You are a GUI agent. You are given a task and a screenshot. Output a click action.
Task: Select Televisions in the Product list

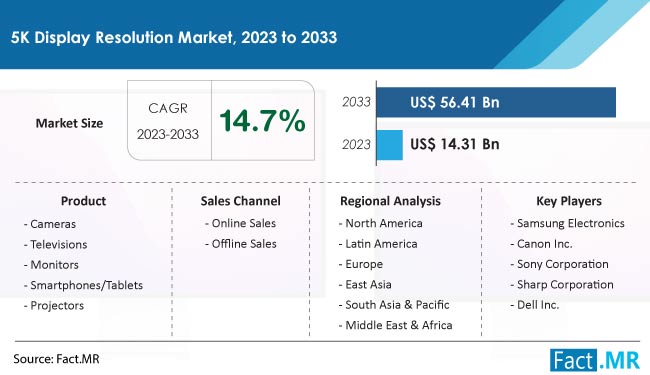point(56,244)
